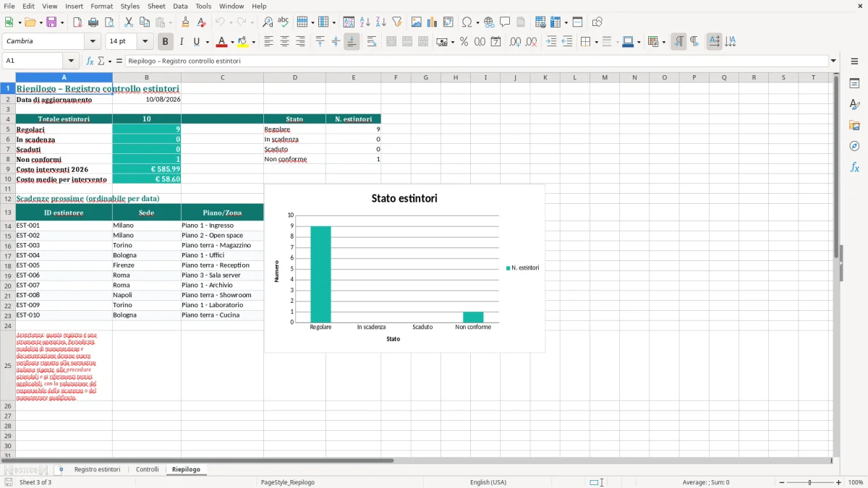Screen dimensions: 868x488
Task: Open sidebar Navigator compass icon
Action: [854, 146]
